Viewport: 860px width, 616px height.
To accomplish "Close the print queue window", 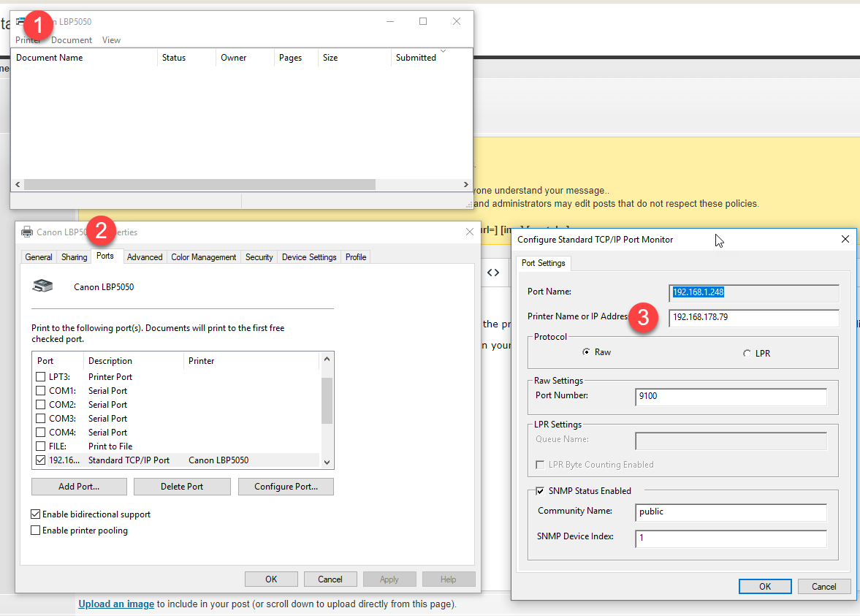I will click(x=457, y=21).
